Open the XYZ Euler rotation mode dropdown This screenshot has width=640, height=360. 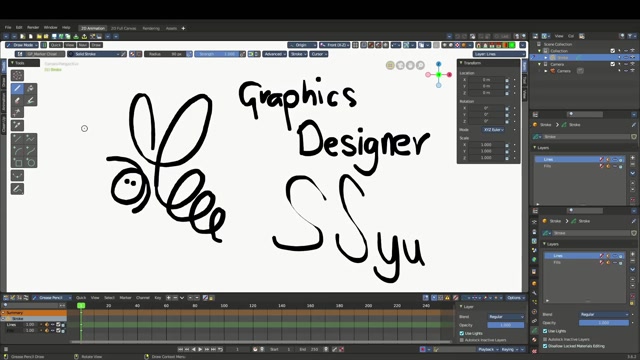[493, 130]
